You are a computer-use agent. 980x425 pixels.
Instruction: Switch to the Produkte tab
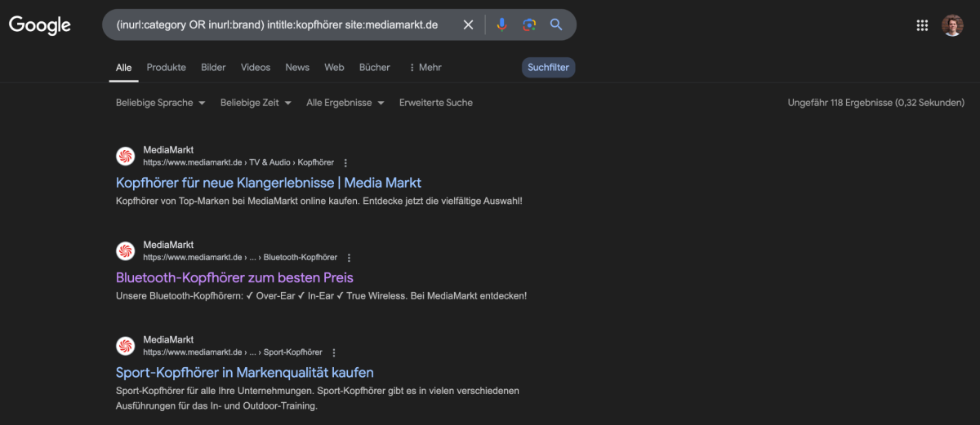[x=167, y=68]
